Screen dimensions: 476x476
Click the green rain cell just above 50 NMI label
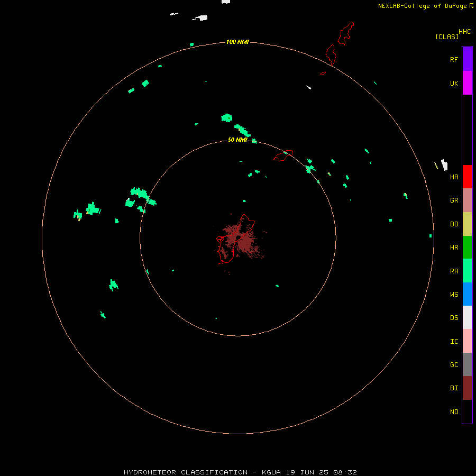point(242,130)
